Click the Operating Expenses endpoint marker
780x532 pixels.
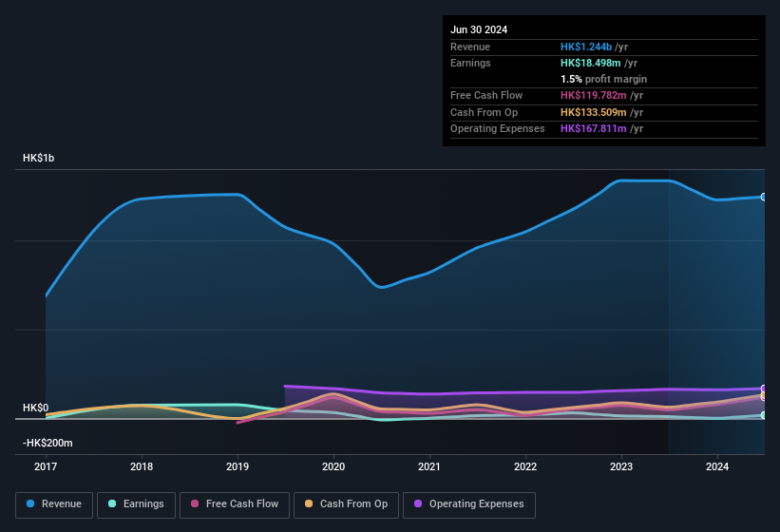click(764, 389)
